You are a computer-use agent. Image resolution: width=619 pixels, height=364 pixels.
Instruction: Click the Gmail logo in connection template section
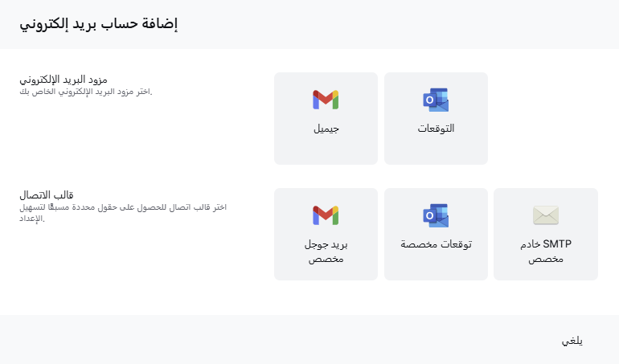click(x=326, y=215)
